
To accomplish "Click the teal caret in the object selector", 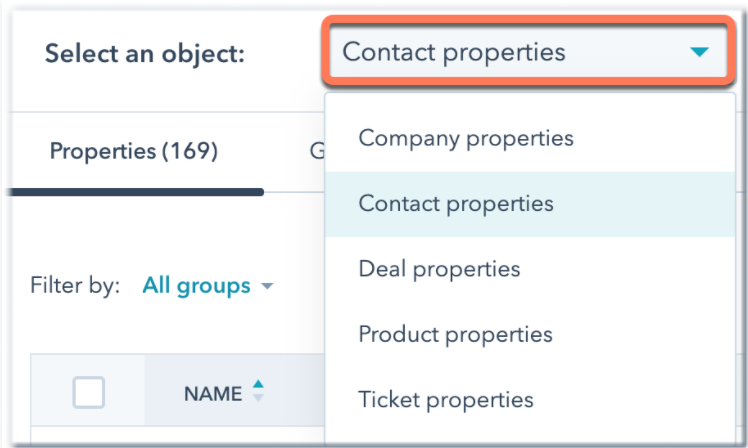I will 699,52.
